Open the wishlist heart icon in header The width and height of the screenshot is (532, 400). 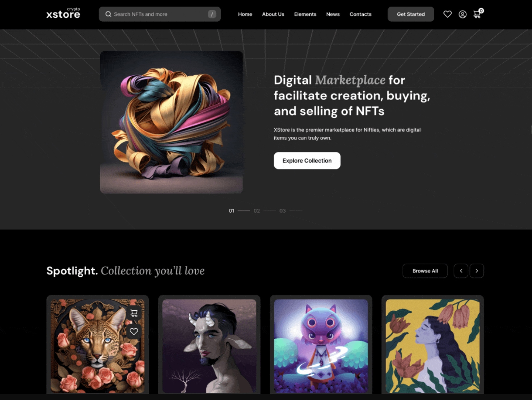[x=447, y=14]
